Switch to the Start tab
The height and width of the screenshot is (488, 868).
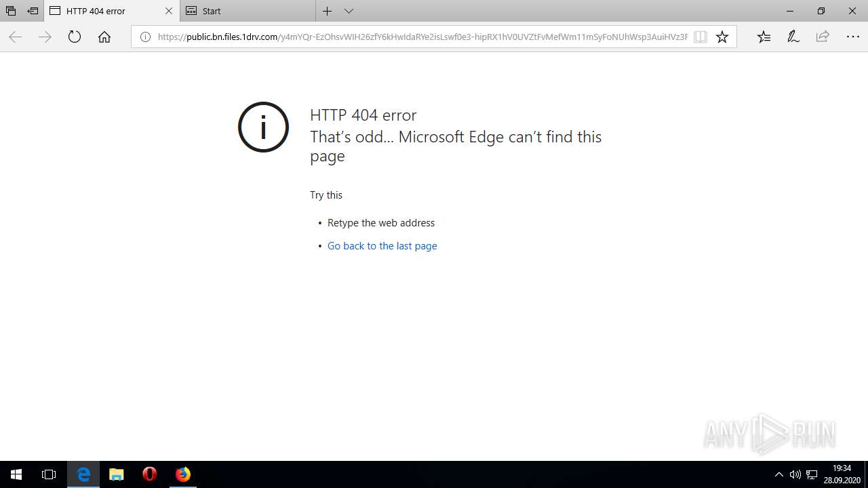pyautogui.click(x=248, y=11)
